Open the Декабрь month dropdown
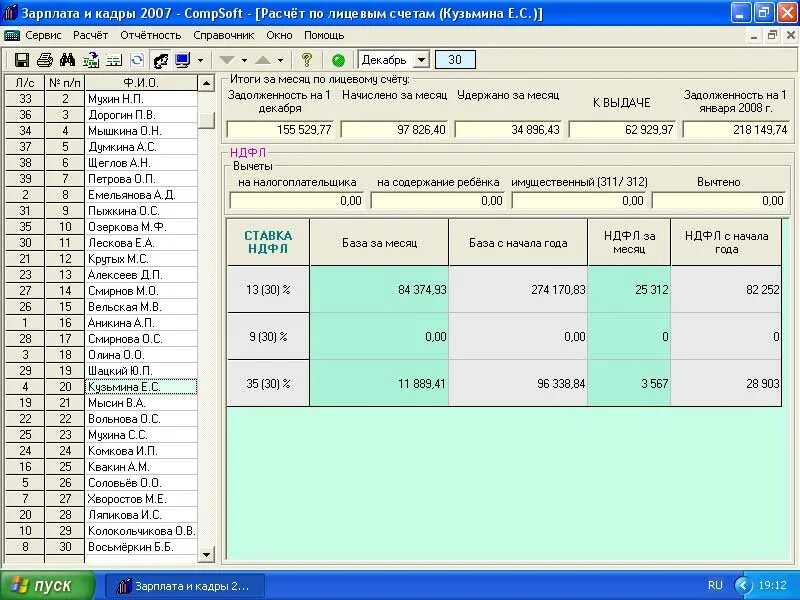 [421, 60]
